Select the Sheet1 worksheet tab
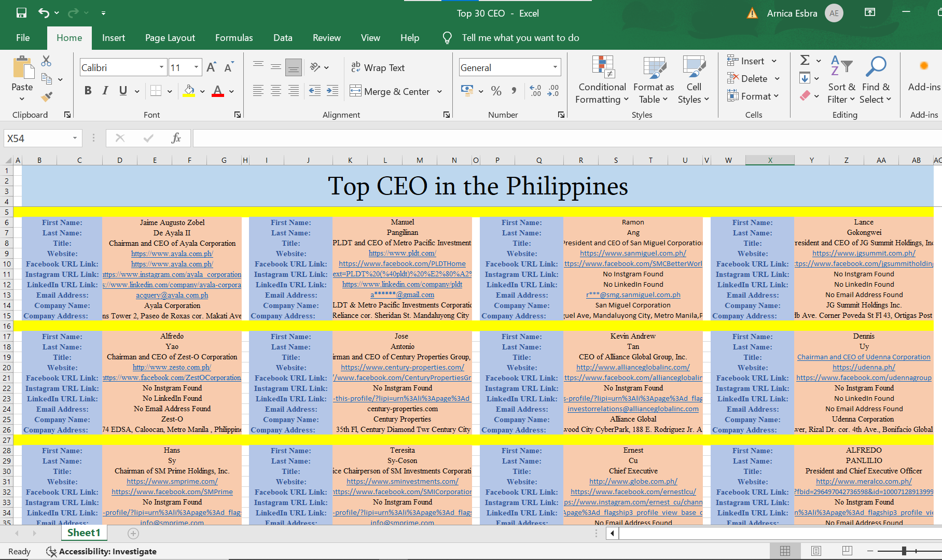The image size is (942, 560). (x=84, y=533)
